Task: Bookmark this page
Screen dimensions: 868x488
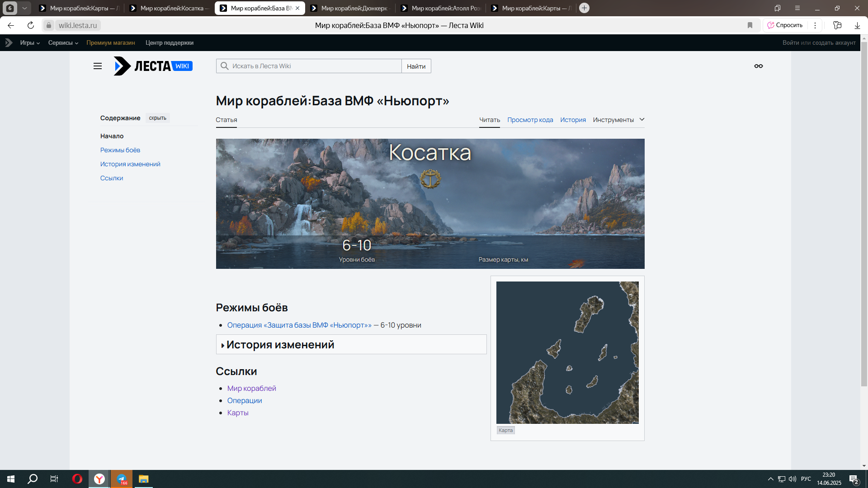Action: click(750, 25)
